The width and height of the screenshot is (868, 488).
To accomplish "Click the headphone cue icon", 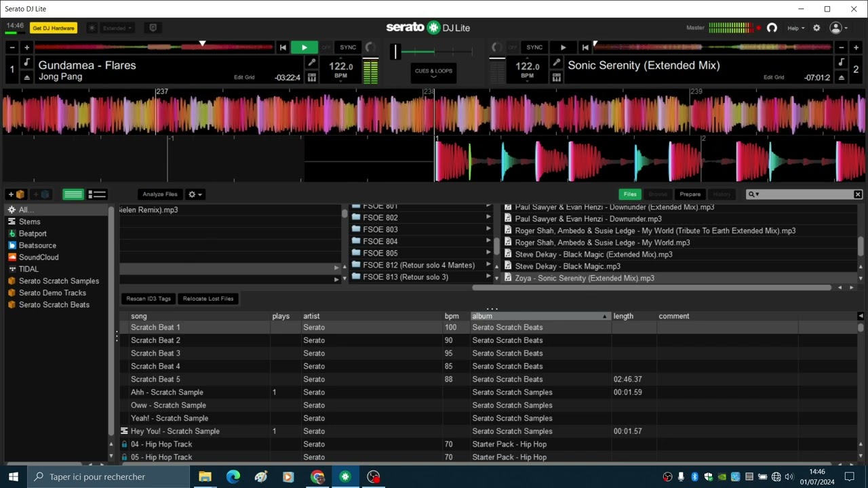I will coord(772,28).
